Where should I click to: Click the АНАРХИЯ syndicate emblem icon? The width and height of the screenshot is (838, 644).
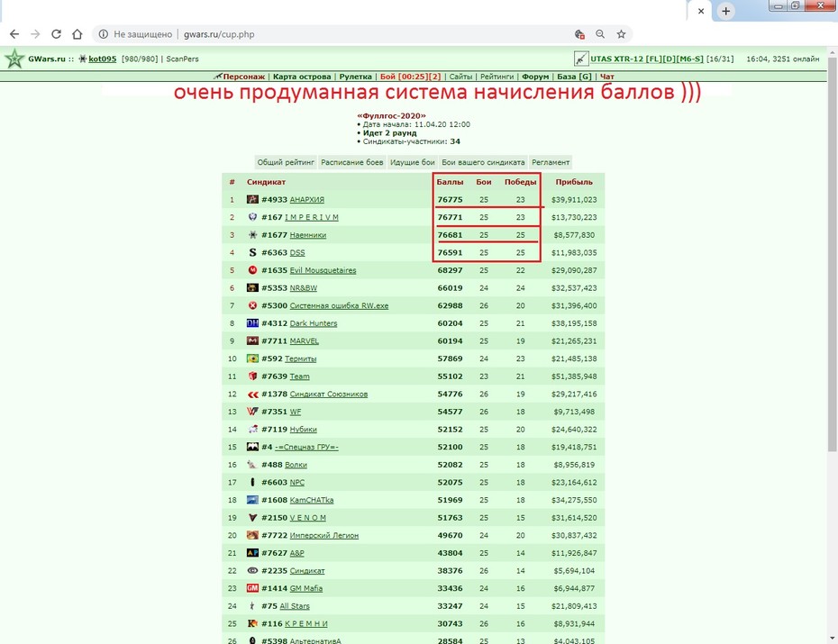click(252, 199)
